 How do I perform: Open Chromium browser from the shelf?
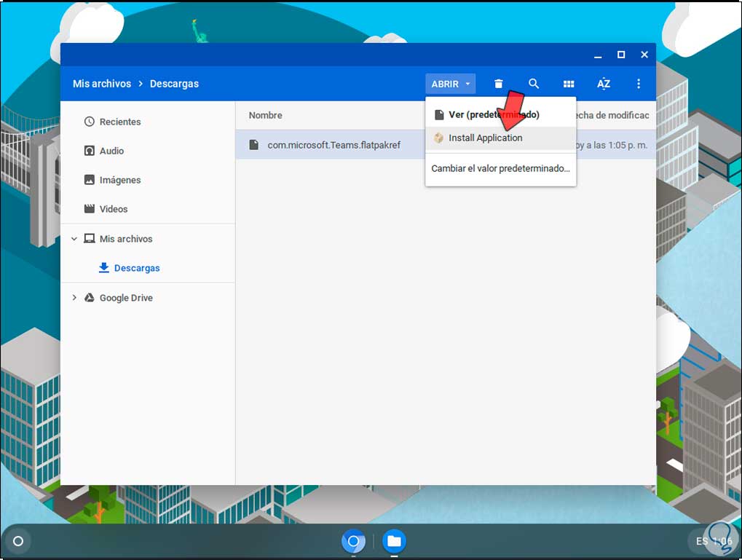(x=353, y=541)
